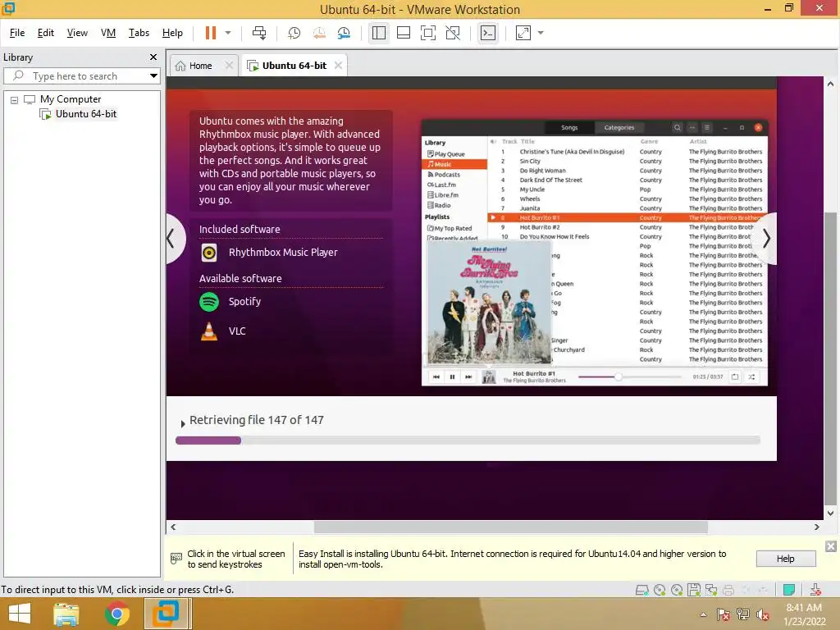Viewport: 840px width, 630px height.
Task: Click the vertical scrollbar down arrow
Action: click(830, 514)
